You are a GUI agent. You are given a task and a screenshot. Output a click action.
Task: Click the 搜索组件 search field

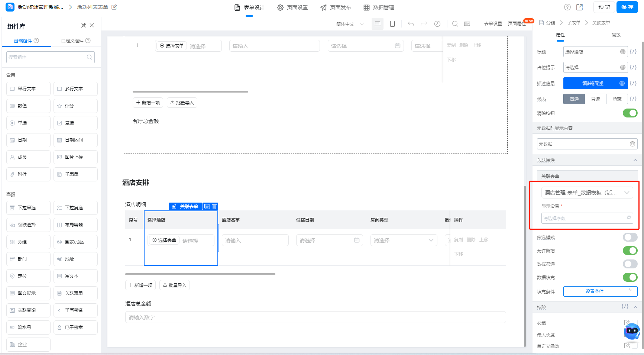pyautogui.click(x=51, y=57)
